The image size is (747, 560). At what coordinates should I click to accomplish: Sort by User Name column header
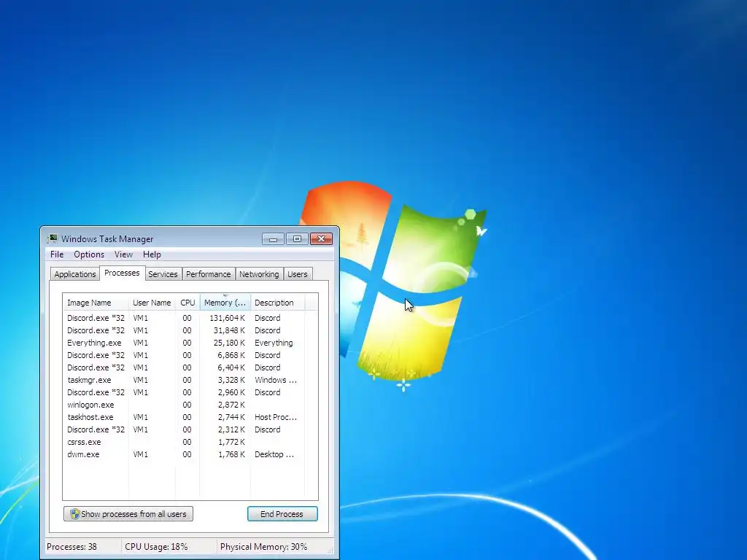pyautogui.click(x=152, y=303)
